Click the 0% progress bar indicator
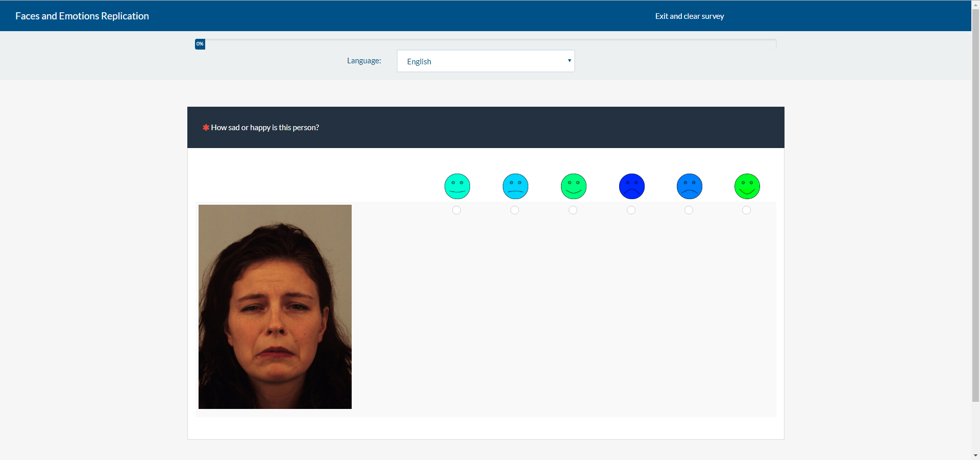 point(200,44)
